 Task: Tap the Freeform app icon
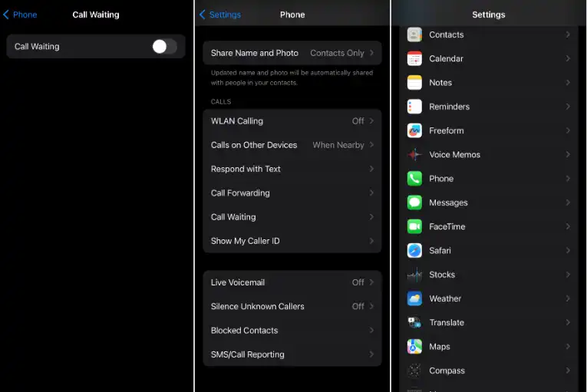pyautogui.click(x=414, y=130)
